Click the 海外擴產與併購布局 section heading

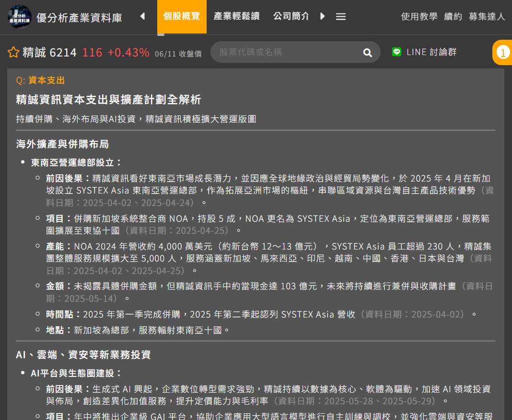tap(62, 144)
